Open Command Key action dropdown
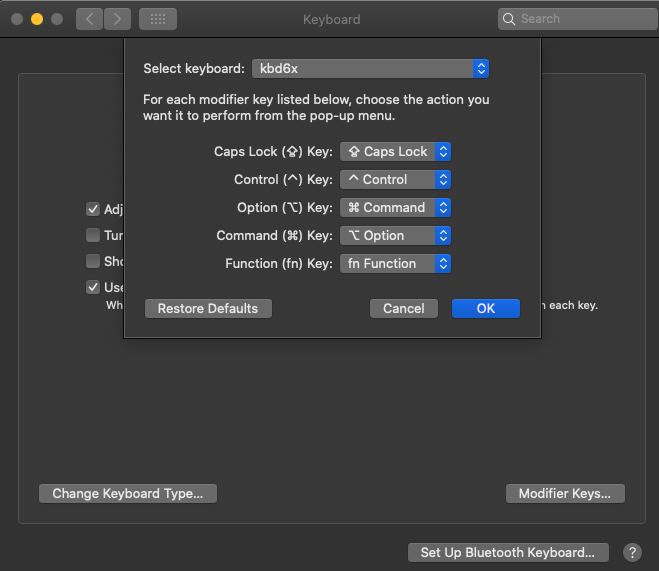The image size is (659, 571). pos(395,236)
